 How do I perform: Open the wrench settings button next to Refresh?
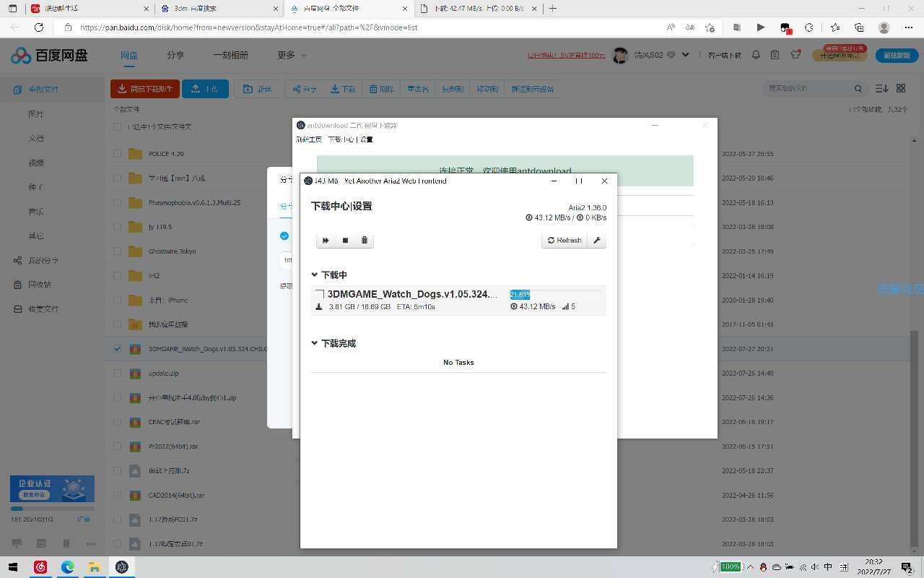(x=597, y=241)
